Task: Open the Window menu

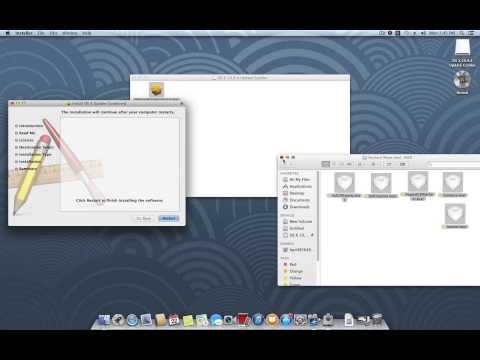Action: click(x=70, y=33)
